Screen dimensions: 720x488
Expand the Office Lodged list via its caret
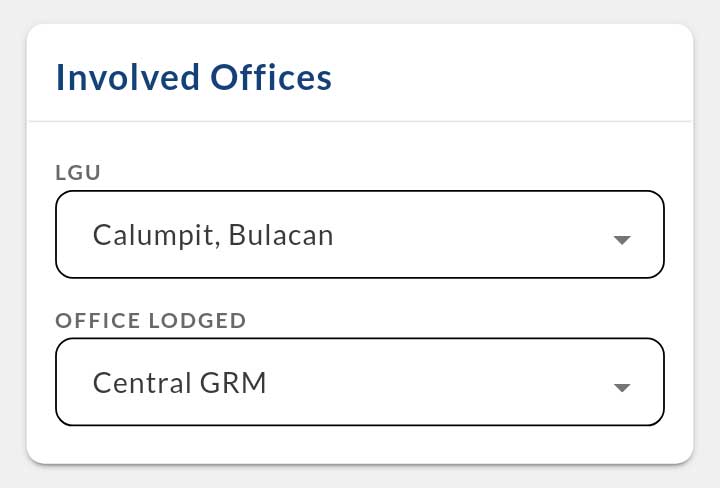tap(621, 387)
